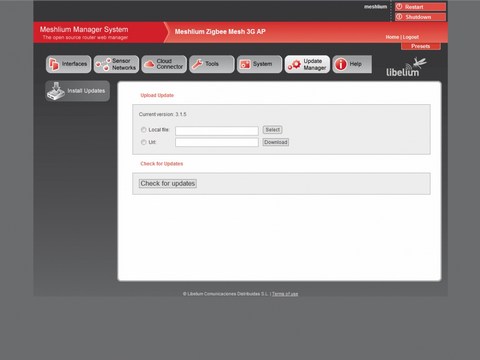Click the 'Meshlium Manager System' title
The height and width of the screenshot is (360, 480).
pyautogui.click(x=84, y=29)
